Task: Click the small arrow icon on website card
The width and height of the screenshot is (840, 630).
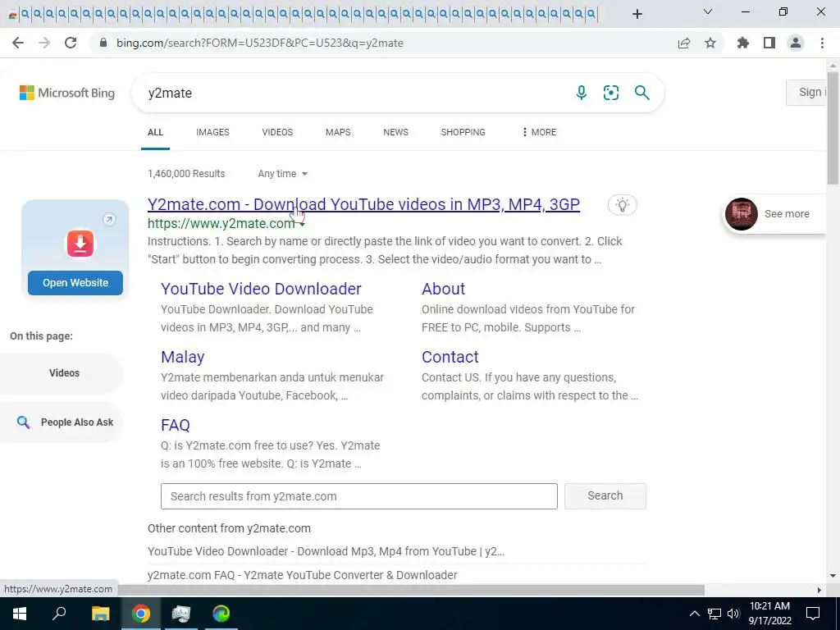Action: (x=109, y=219)
